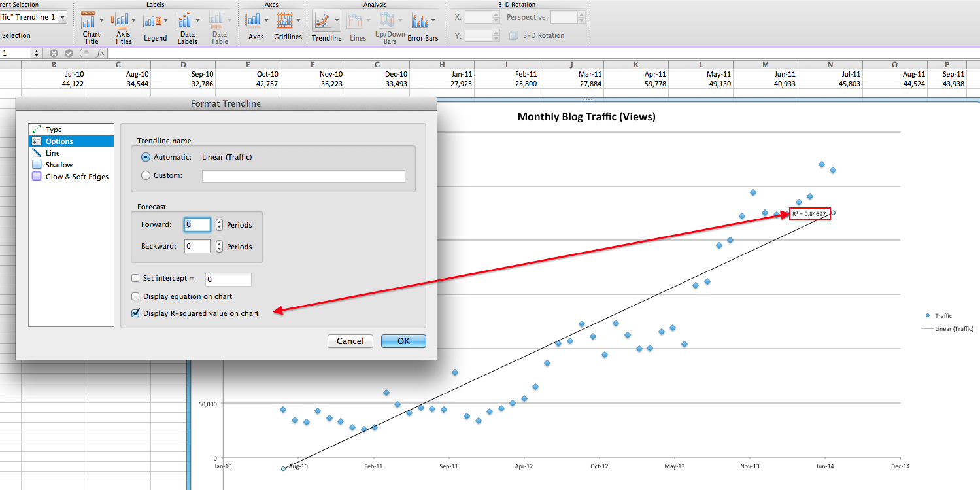The height and width of the screenshot is (490, 980).
Task: Open the Legend dropdown arrow
Action: [x=166, y=21]
